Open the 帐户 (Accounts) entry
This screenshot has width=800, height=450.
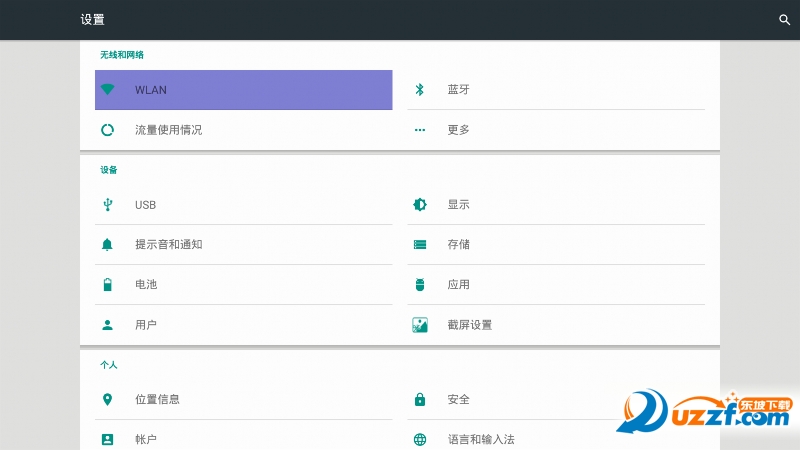coord(146,439)
